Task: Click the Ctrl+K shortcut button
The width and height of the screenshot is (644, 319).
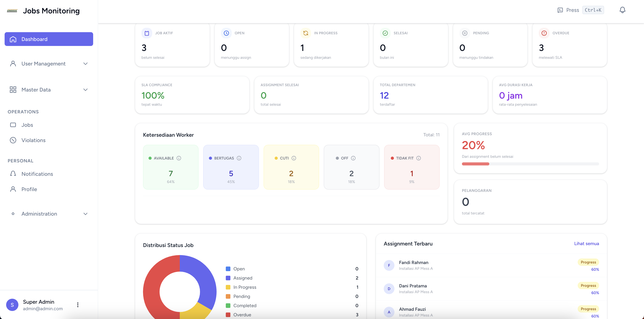Action: tap(593, 10)
